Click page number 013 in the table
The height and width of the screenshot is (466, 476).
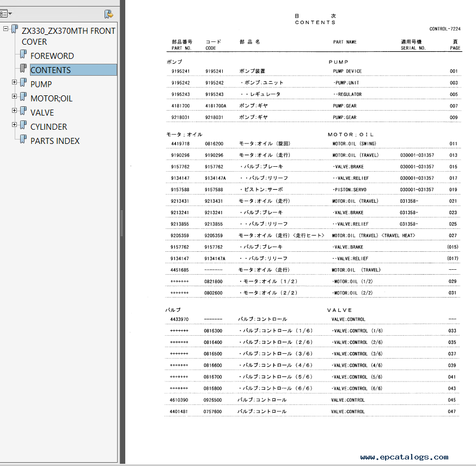pos(453,155)
